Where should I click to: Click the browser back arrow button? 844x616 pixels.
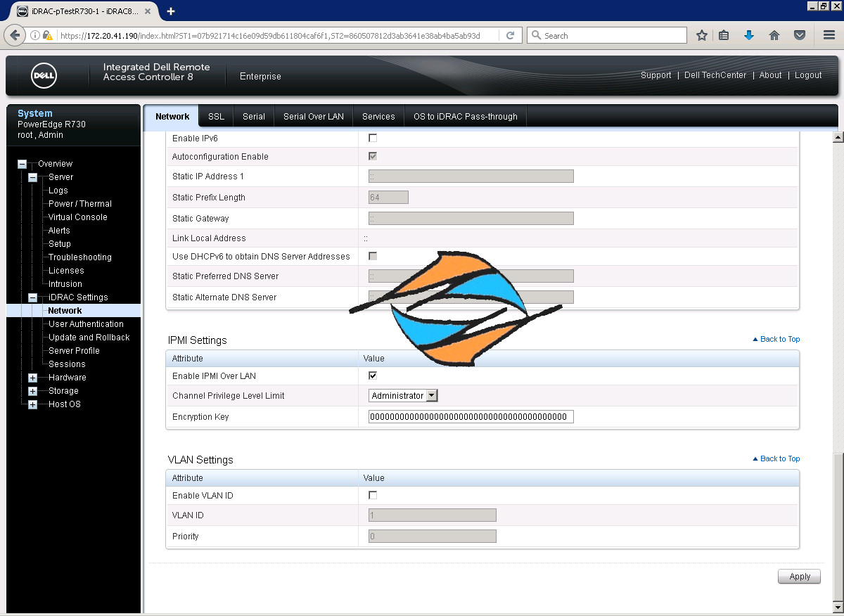[x=14, y=35]
